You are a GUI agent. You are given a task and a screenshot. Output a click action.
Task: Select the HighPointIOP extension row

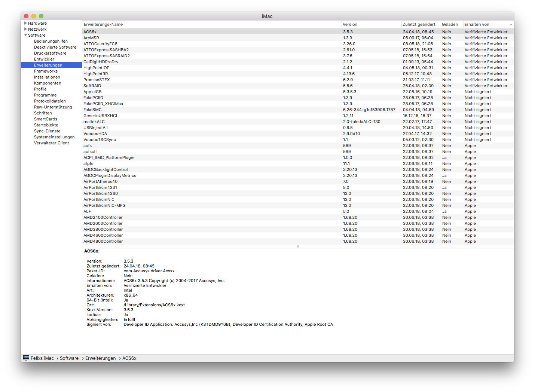click(298, 68)
